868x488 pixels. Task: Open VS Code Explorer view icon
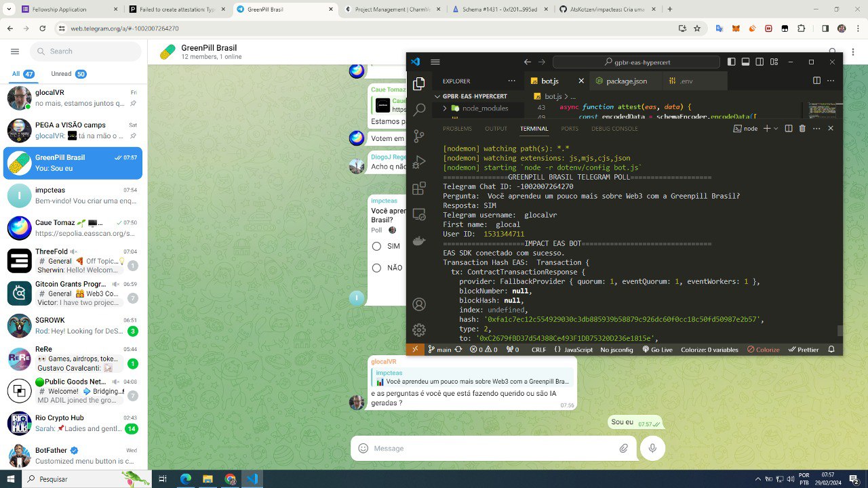click(419, 83)
